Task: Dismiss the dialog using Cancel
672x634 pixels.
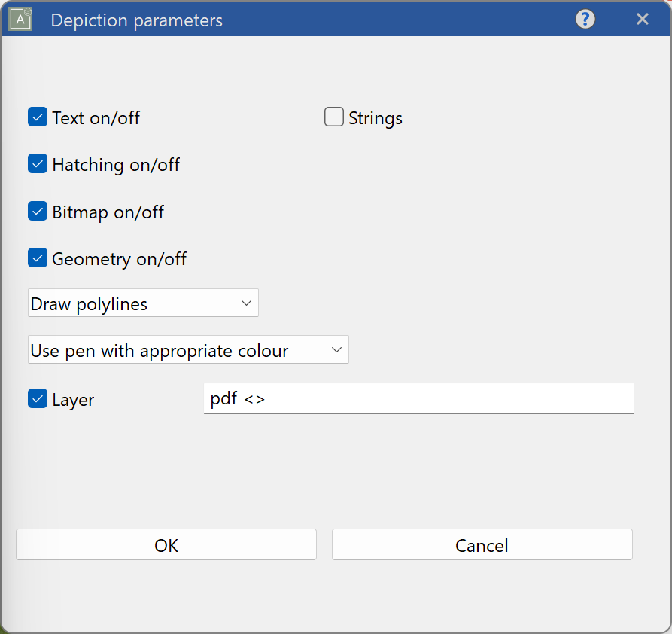Action: click(482, 544)
